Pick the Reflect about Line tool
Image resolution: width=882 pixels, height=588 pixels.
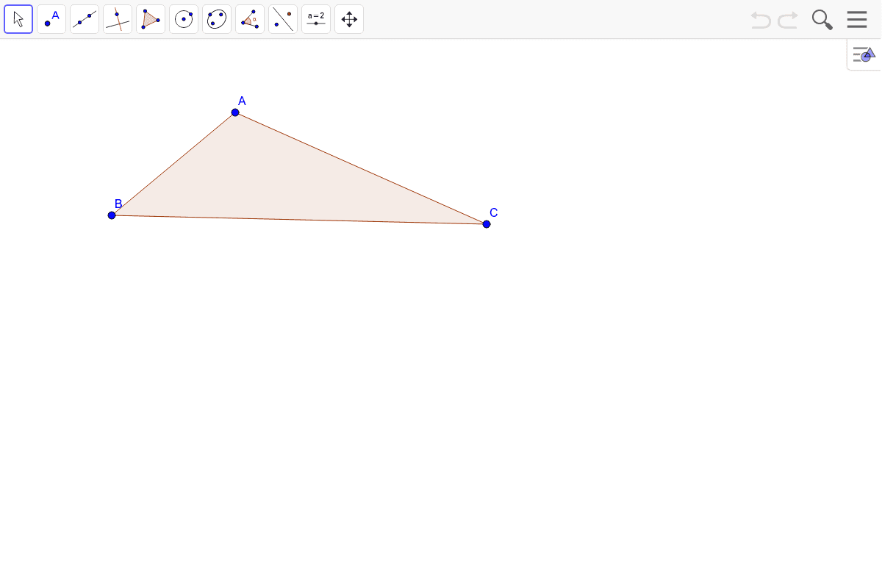tap(283, 19)
